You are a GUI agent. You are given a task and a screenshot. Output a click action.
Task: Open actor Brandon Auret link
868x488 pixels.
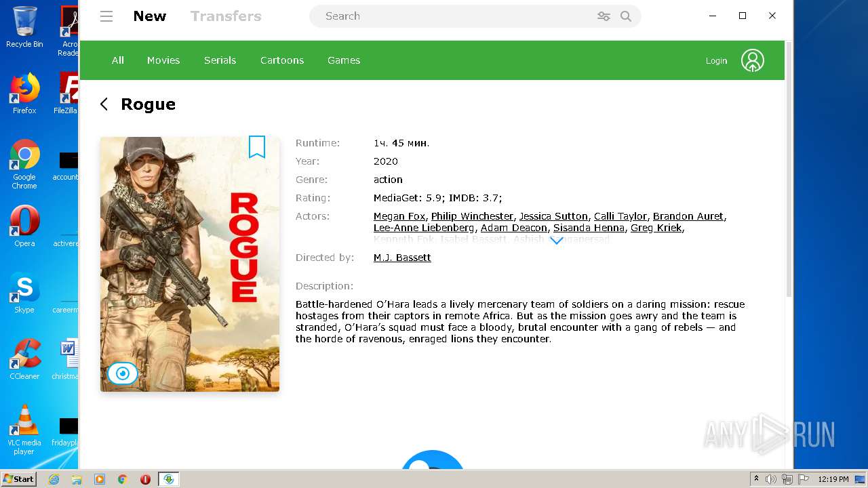coord(688,216)
